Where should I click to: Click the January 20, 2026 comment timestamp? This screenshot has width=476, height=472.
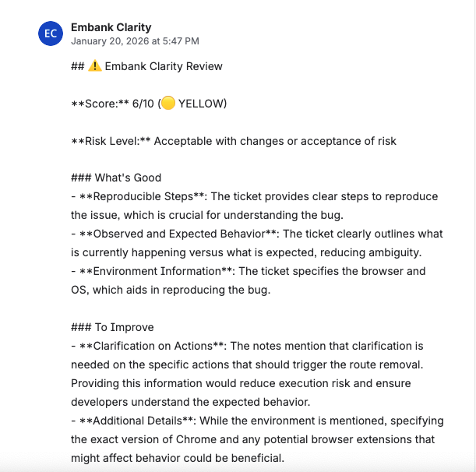pyautogui.click(x=135, y=41)
